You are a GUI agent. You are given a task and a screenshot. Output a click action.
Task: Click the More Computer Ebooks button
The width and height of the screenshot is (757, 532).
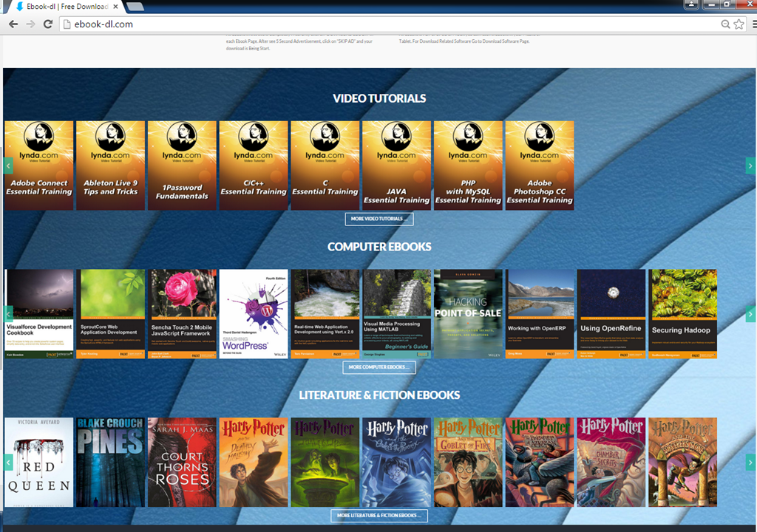tap(379, 367)
